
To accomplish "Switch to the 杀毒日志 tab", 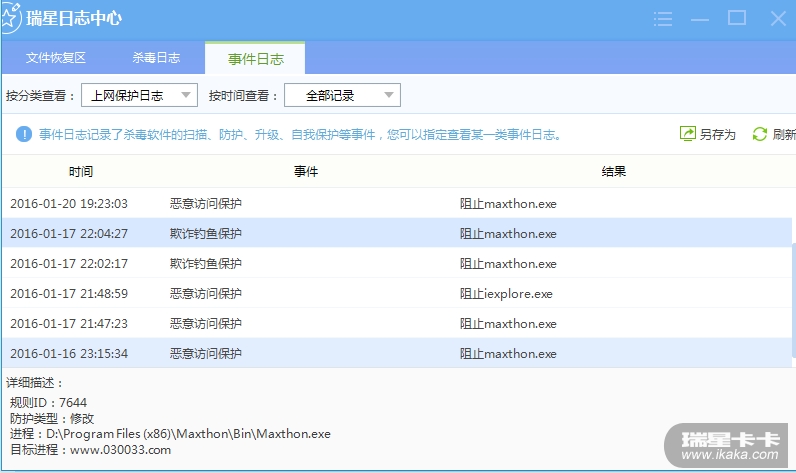I will coord(156,58).
